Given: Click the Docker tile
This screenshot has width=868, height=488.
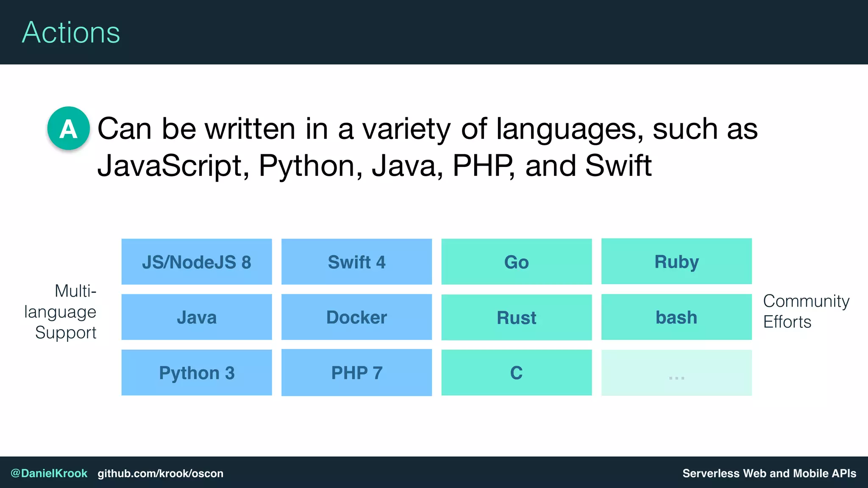Looking at the screenshot, I should pos(356,317).
